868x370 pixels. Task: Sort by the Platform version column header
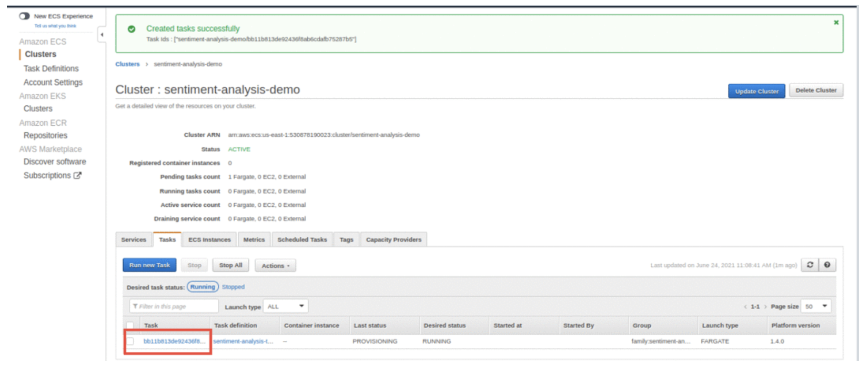point(795,326)
